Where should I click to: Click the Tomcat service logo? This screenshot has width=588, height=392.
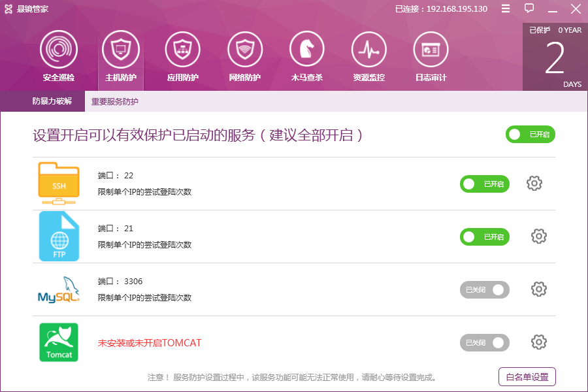(58, 342)
